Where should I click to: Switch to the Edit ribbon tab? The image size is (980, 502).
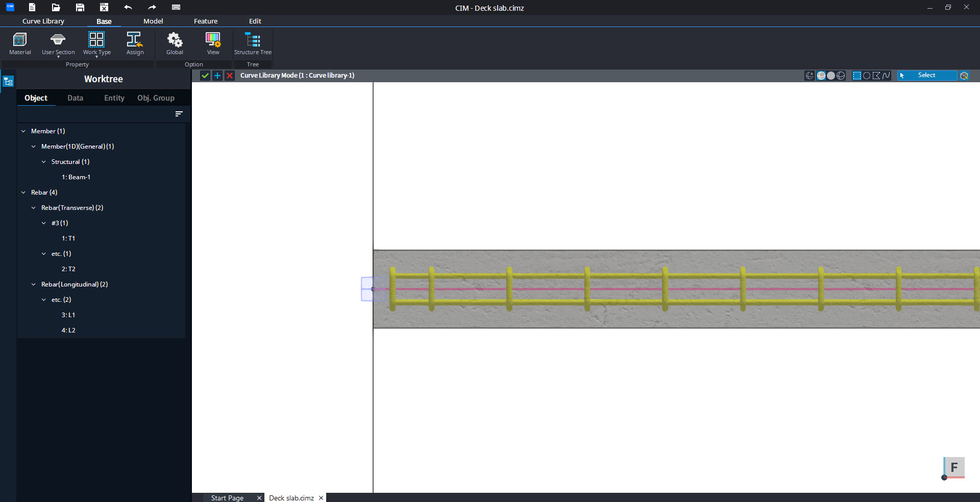tap(255, 21)
